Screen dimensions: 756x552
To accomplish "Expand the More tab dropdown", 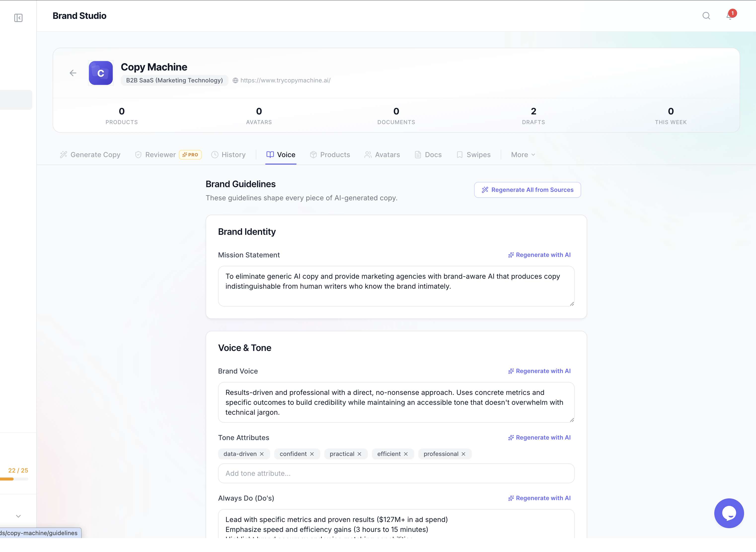I will tap(523, 155).
